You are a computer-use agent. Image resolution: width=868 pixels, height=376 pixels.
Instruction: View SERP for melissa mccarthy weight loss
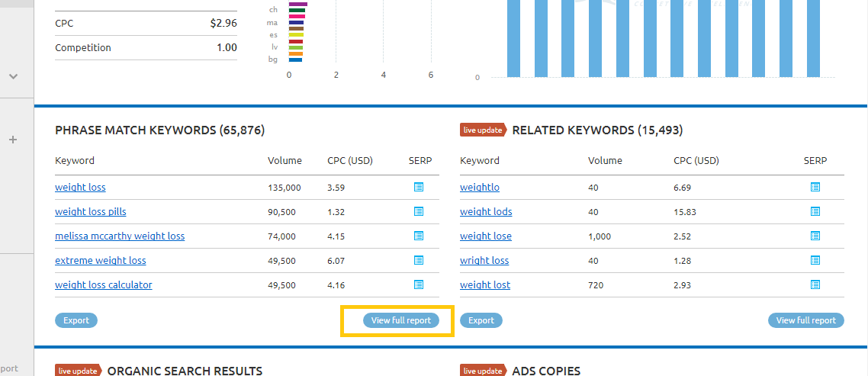[x=419, y=236]
